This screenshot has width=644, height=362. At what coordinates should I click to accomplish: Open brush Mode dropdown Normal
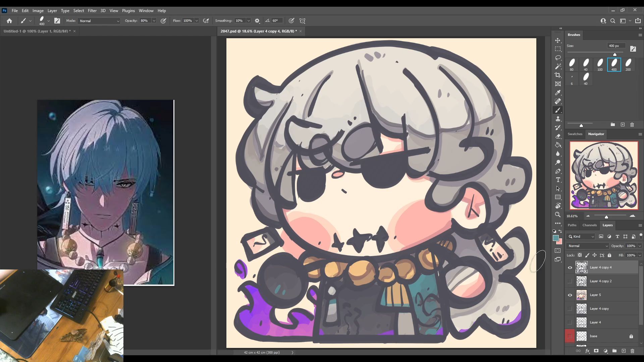99,21
